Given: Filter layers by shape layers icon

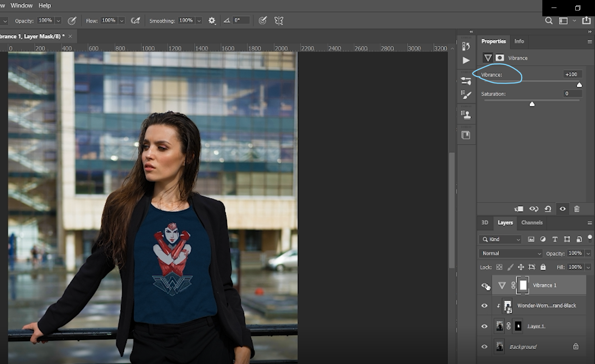Looking at the screenshot, I should click(567, 239).
